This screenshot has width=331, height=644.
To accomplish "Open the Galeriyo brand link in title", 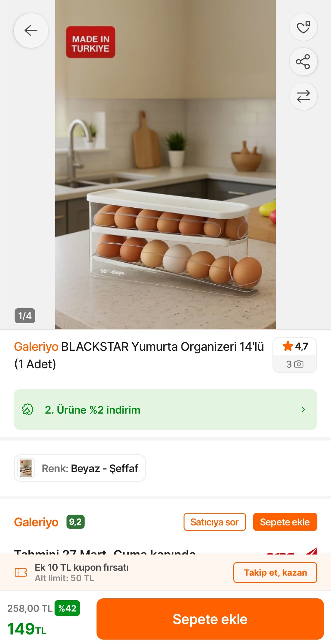I will click(x=36, y=347).
